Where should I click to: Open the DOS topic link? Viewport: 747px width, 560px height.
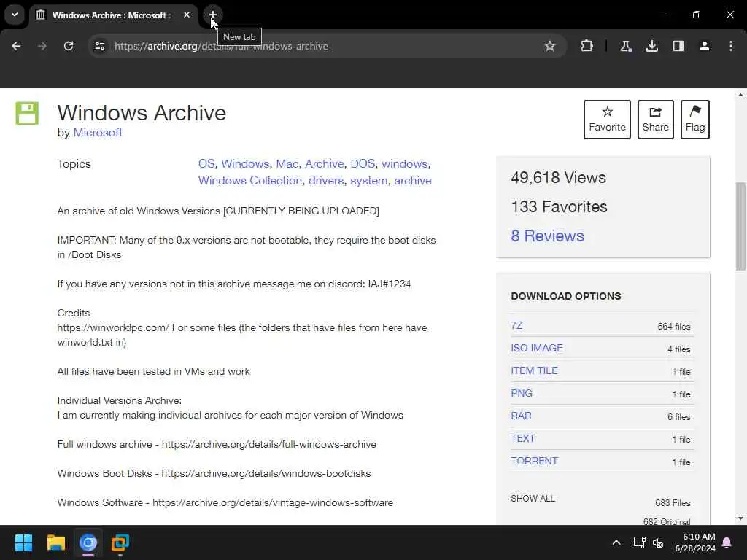click(x=363, y=164)
